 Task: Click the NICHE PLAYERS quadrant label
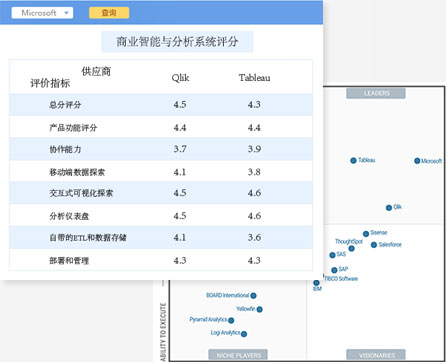(238, 355)
